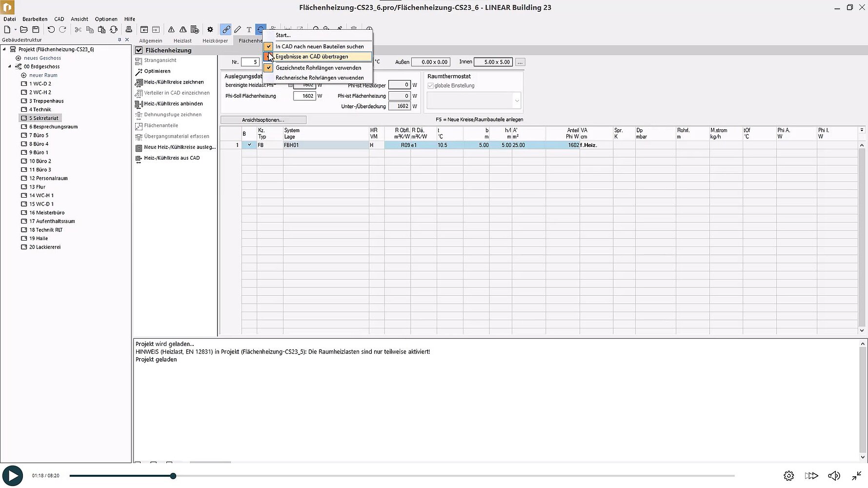Screen dimensions: 868x488
Task: Collapse the 00 Erdgeschoss tree node
Action: [10, 66]
